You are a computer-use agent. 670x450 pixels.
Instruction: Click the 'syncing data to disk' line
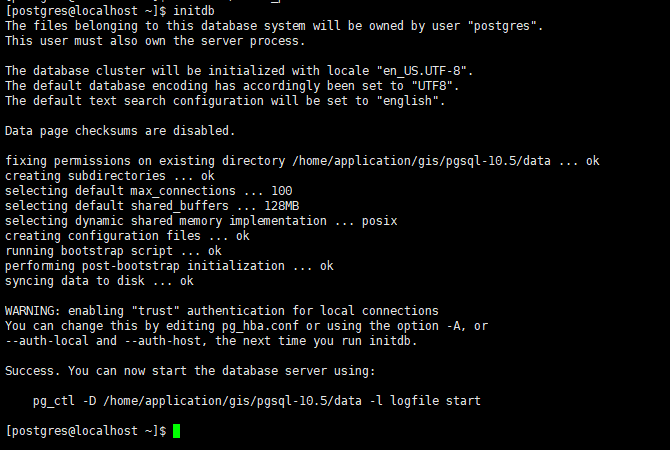78,281
